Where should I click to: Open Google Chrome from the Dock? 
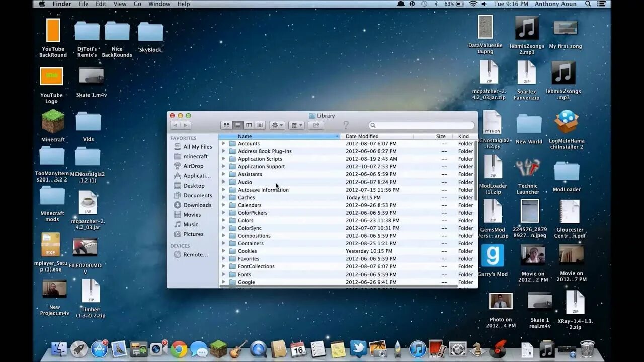pyautogui.click(x=179, y=348)
